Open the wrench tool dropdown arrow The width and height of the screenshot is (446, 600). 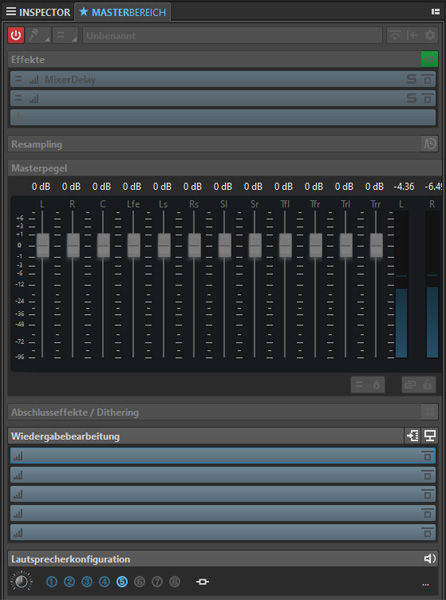(47, 40)
